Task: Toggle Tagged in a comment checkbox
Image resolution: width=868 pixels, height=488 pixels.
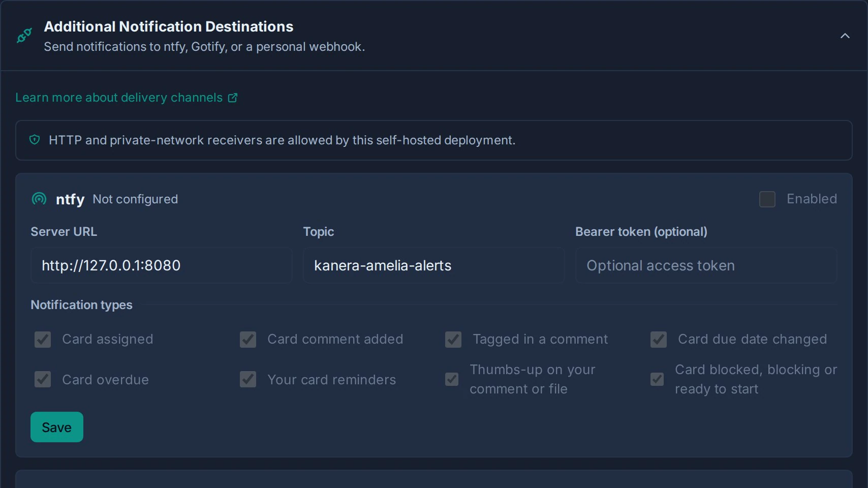Action: coord(453,340)
